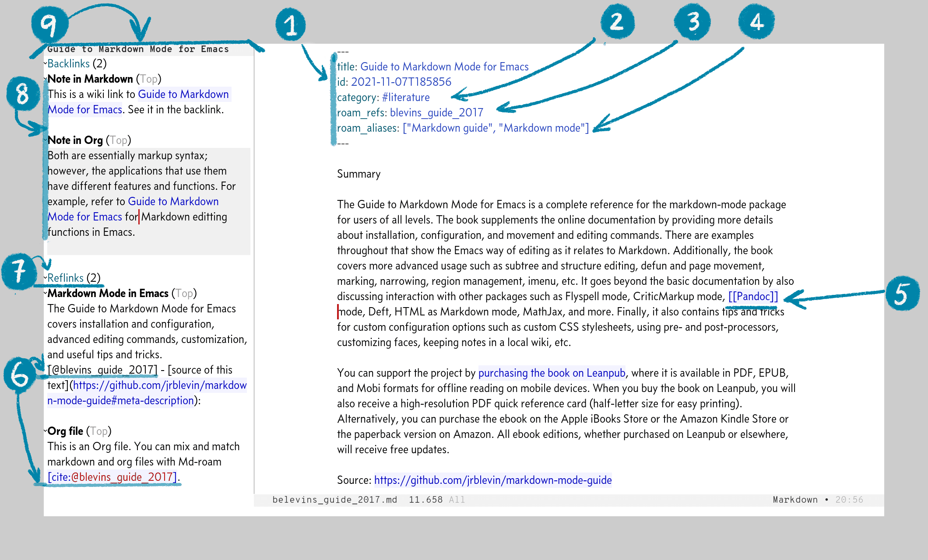This screenshot has height=560, width=928.
Task: Click the blue annotation circle numbered 2
Action: pyautogui.click(x=617, y=21)
